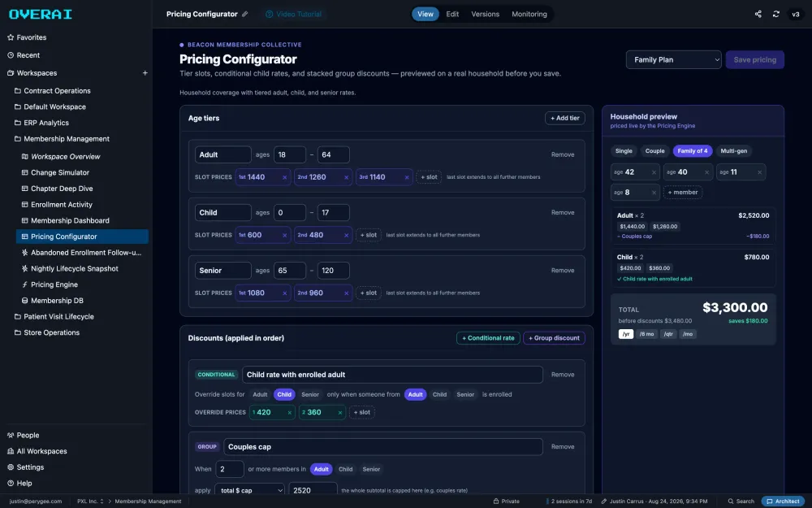Delete override price 420
The width and height of the screenshot is (812, 508).
coord(290,413)
